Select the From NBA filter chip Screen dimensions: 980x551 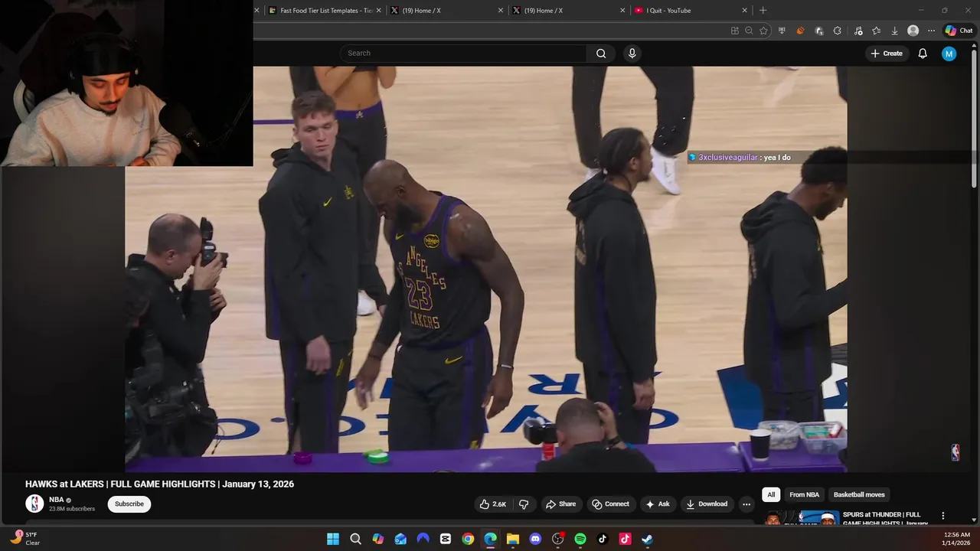(x=804, y=494)
